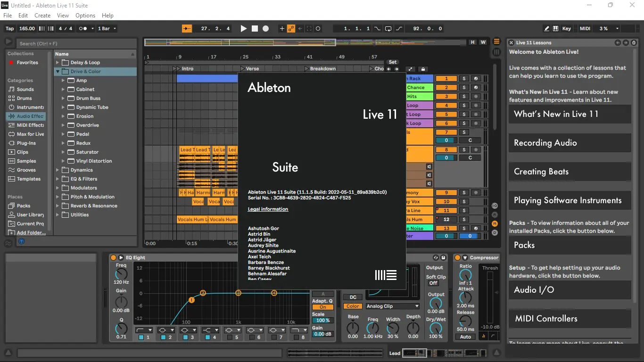Start playback with the Play button
This screenshot has height=362, width=644.
pyautogui.click(x=244, y=29)
